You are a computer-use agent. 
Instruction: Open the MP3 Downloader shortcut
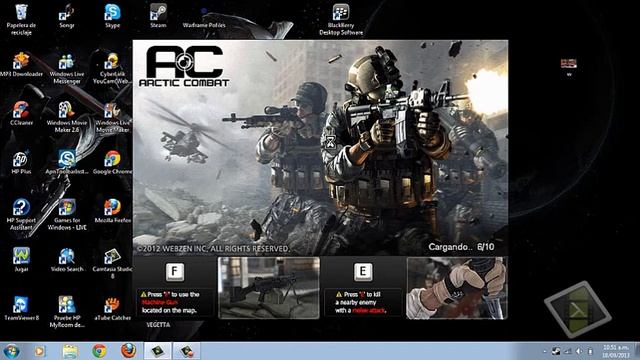[21, 64]
